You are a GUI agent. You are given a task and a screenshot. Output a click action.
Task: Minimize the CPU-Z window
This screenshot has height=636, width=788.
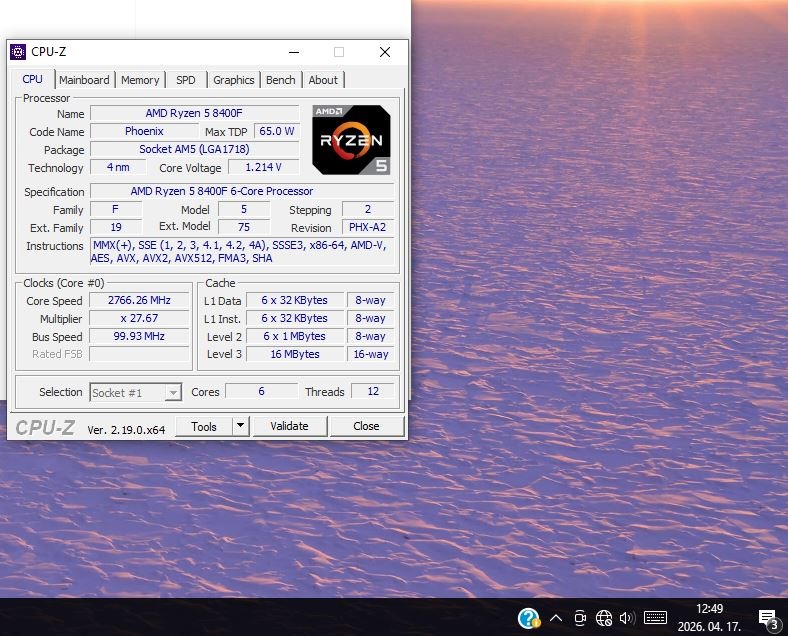294,52
